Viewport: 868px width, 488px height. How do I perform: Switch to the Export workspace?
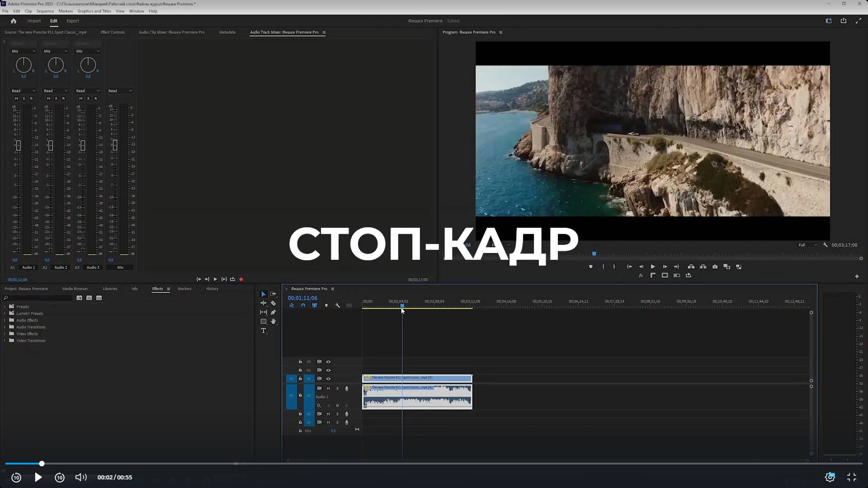[72, 21]
